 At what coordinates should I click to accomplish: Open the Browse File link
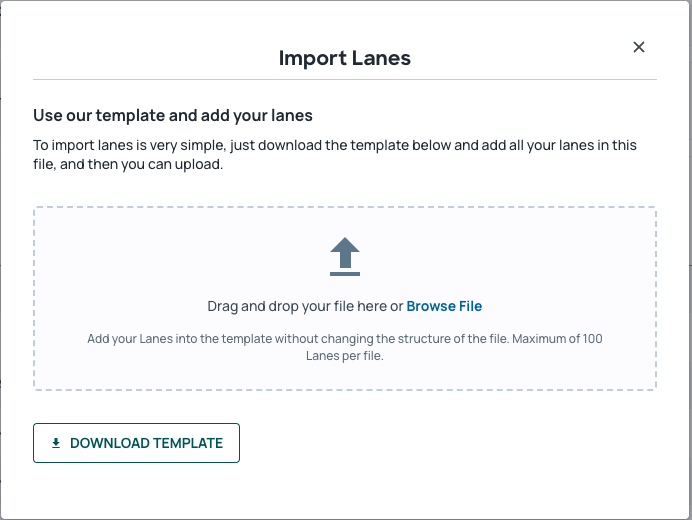point(444,306)
